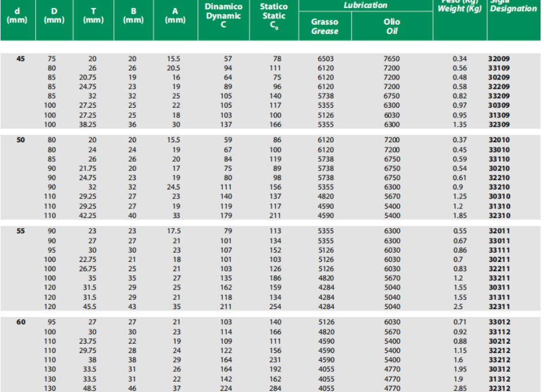Viewport: 544px width, 392px height.
Task: Select designation 30210
Action: point(499,169)
